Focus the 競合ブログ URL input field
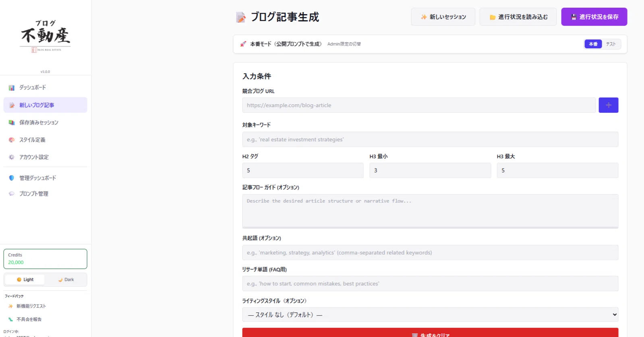This screenshot has height=337, width=644. click(x=419, y=105)
